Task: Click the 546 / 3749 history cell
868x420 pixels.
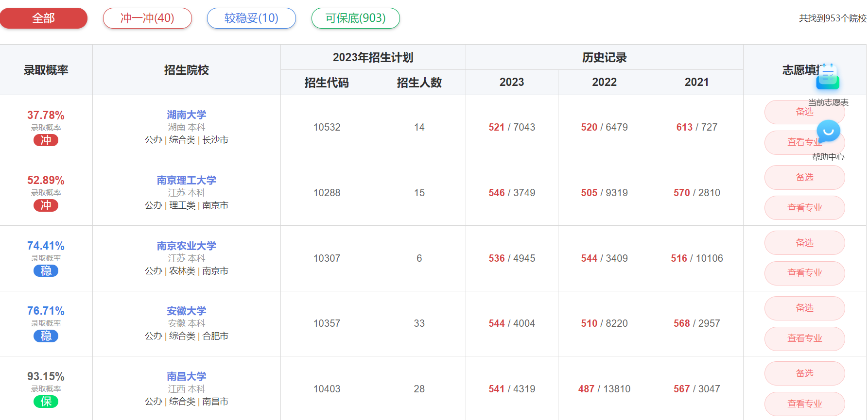Action: point(512,193)
